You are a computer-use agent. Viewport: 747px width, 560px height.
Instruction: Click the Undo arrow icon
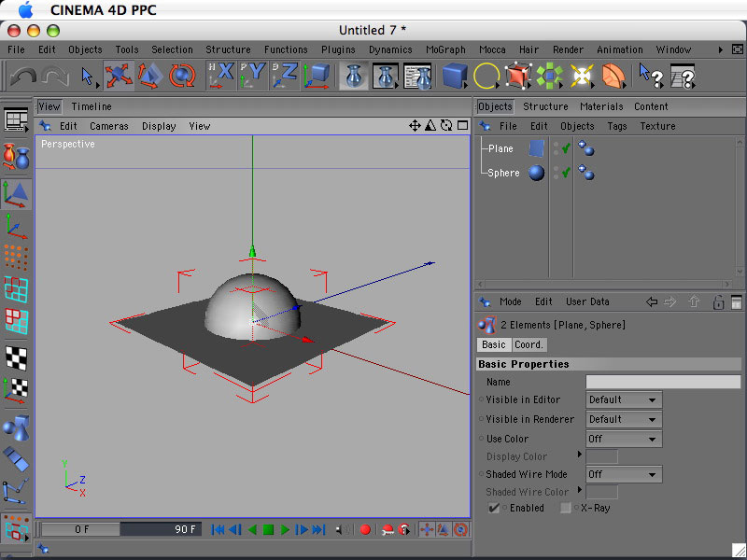[x=23, y=76]
